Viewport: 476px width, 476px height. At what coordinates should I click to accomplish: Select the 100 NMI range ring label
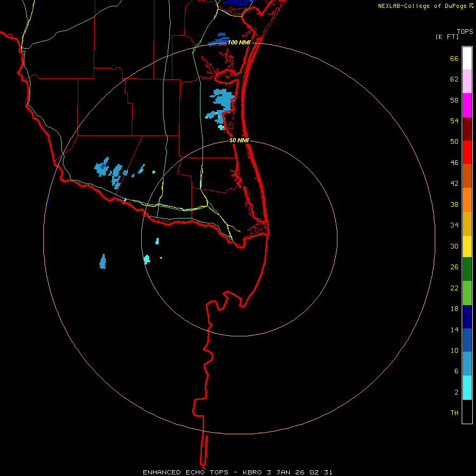pyautogui.click(x=239, y=42)
